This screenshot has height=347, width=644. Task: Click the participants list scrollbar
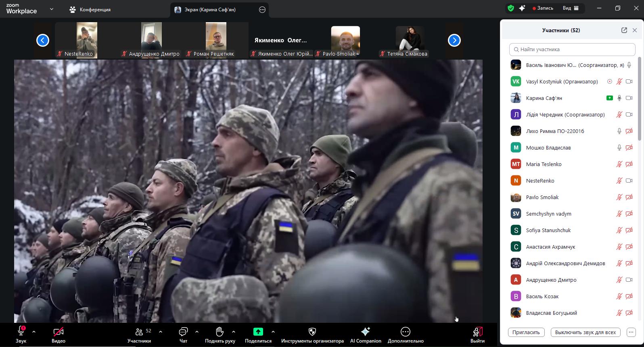pos(640,99)
